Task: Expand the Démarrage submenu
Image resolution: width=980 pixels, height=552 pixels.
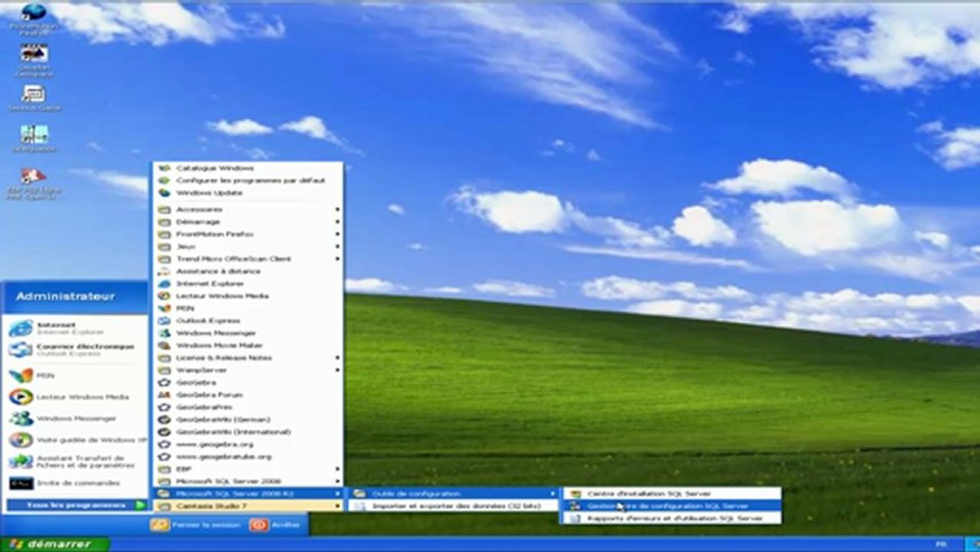Action: (248, 222)
